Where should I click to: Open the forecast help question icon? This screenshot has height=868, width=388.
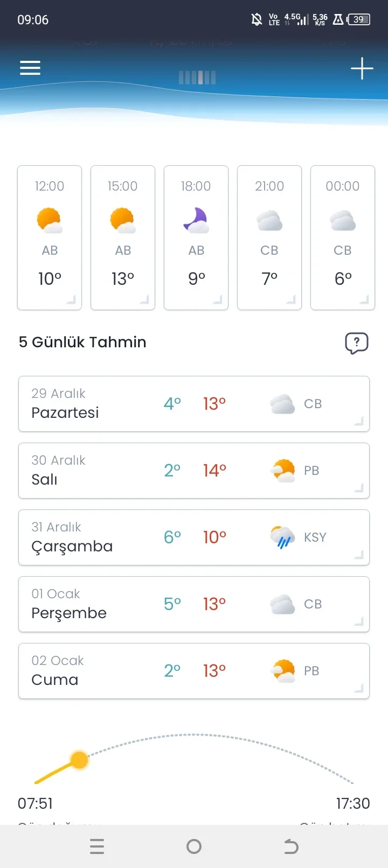pos(356,342)
